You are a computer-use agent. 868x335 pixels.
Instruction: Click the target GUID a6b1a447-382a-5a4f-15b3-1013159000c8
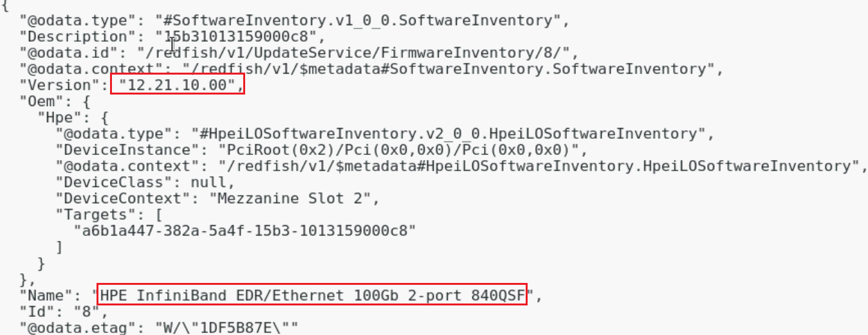coord(245,231)
